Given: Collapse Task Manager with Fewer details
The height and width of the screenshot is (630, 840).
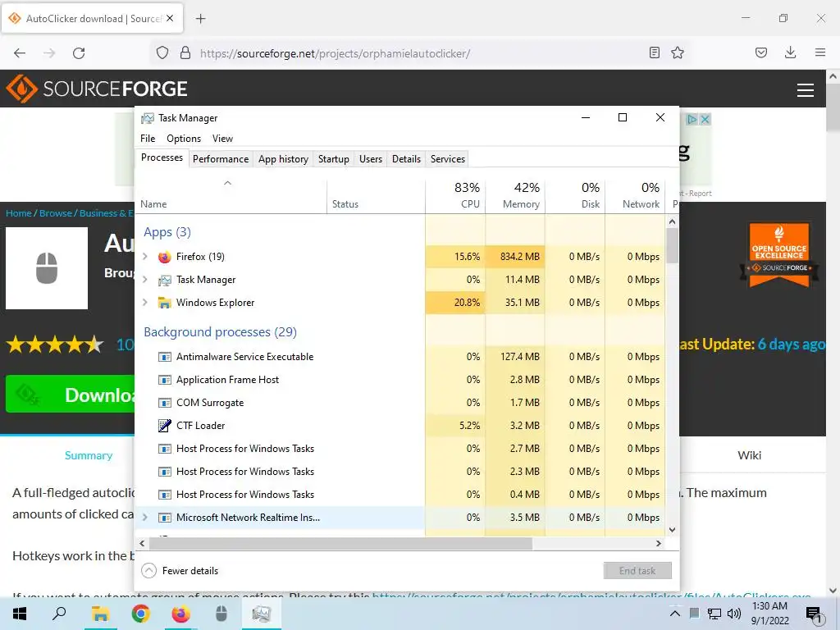Looking at the screenshot, I should (x=180, y=571).
